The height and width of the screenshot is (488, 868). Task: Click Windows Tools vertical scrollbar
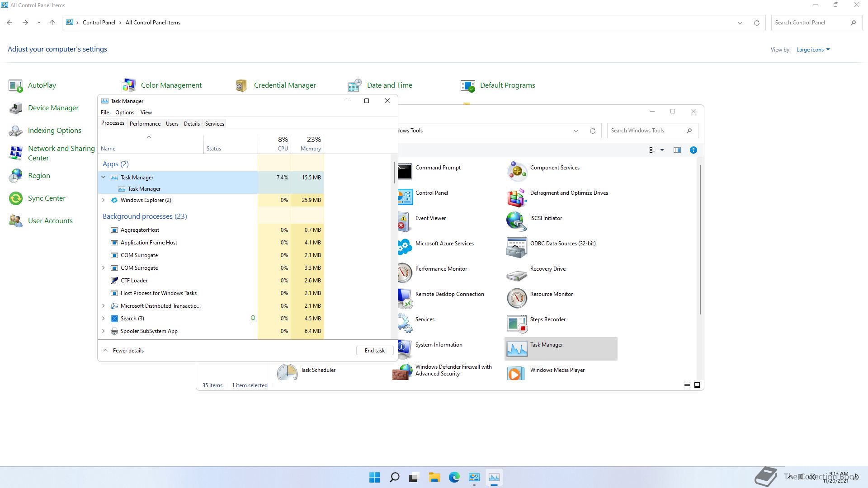(x=700, y=239)
